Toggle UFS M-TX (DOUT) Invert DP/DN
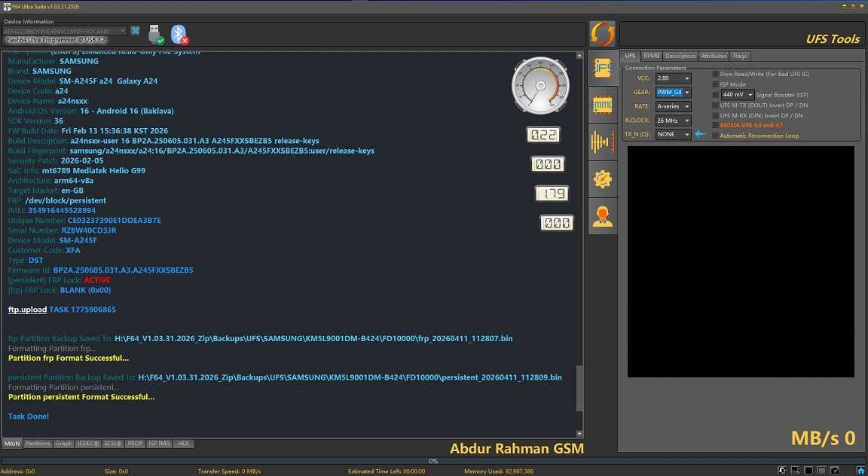Screen dimensions: 868x476 (715, 105)
